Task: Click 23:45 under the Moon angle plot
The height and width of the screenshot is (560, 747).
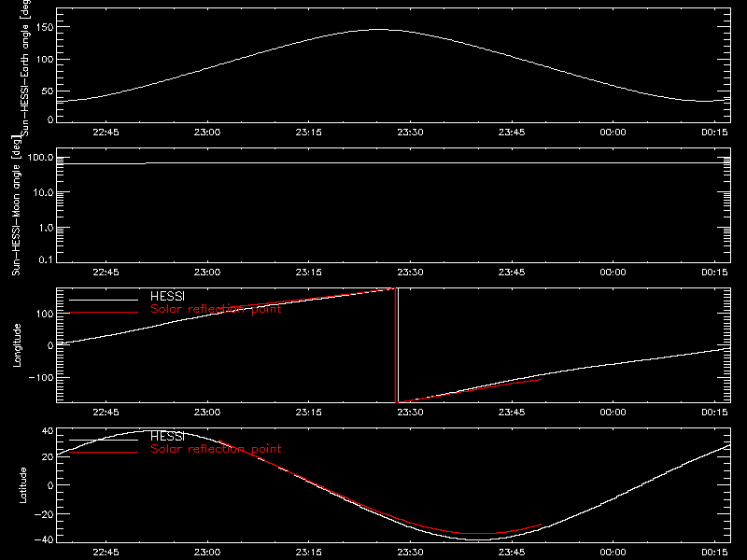Action: (x=512, y=272)
